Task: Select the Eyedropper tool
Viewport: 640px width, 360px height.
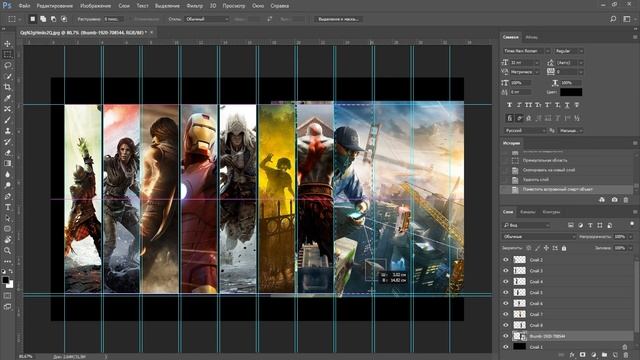Action: click(7, 98)
